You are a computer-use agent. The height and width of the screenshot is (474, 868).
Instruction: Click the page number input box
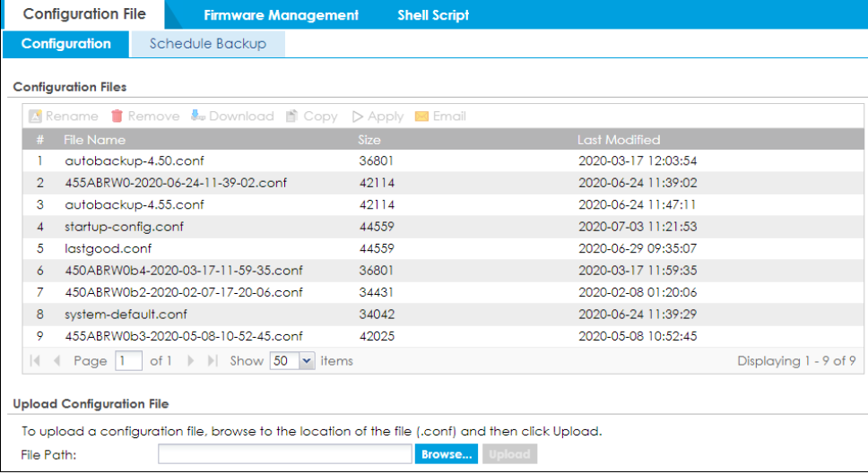(x=128, y=361)
